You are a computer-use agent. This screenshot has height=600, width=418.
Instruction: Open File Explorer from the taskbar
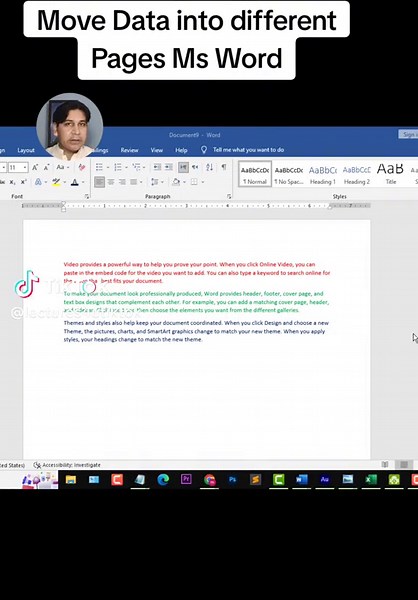pyautogui.click(x=71, y=480)
